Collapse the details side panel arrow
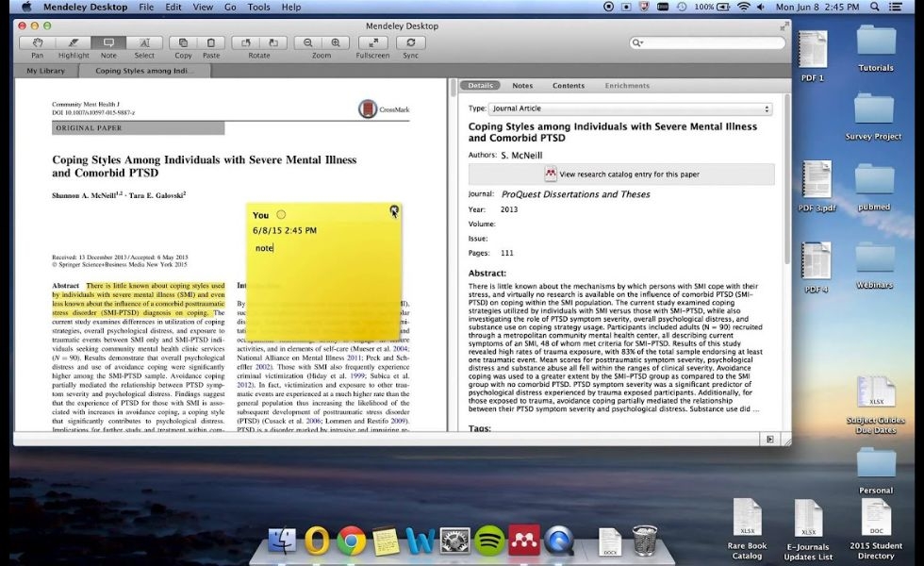Image resolution: width=924 pixels, height=566 pixels. tap(769, 440)
